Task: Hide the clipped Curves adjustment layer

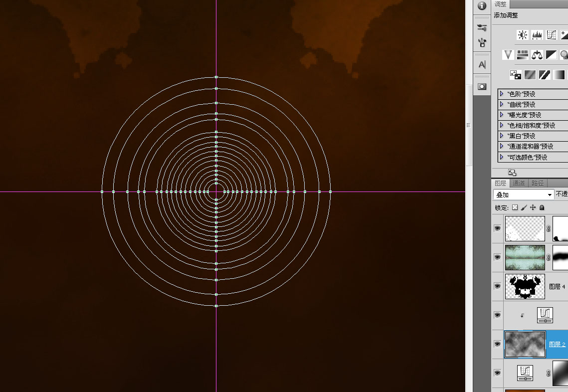Action: pyautogui.click(x=497, y=315)
